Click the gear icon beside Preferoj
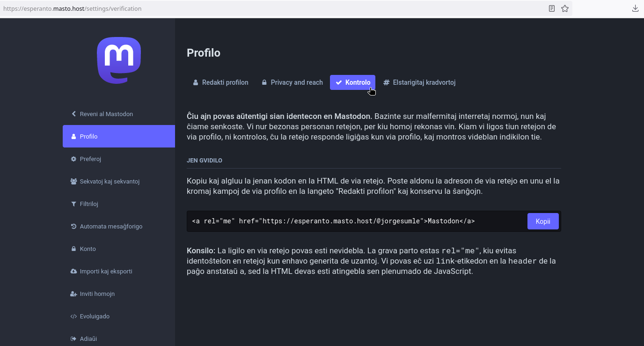644x346 pixels. pos(73,159)
